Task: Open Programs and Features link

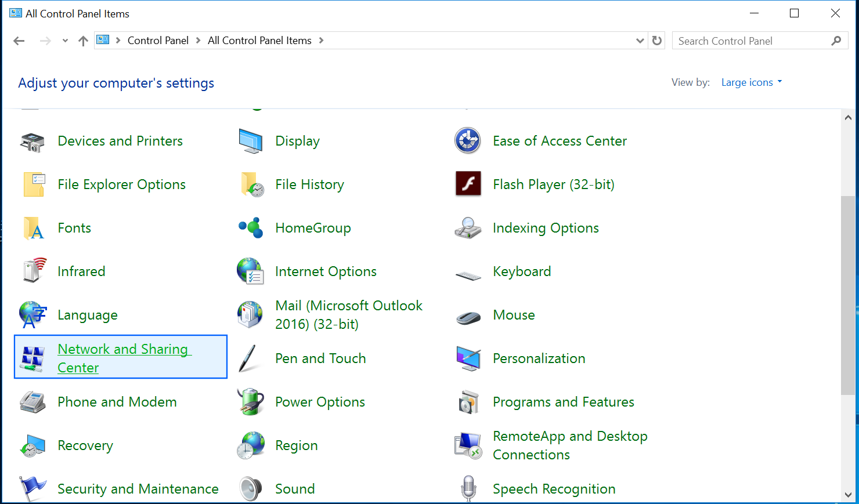Action: tap(563, 402)
